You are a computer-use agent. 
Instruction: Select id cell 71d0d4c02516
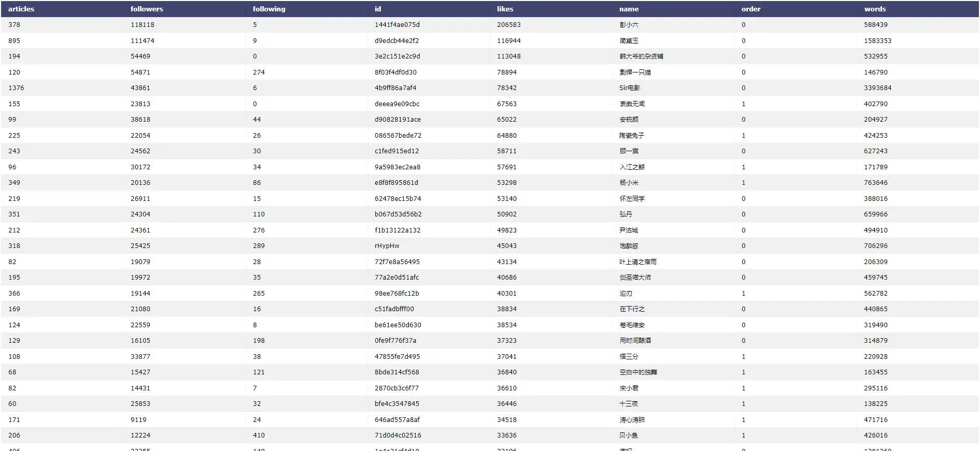(397, 435)
